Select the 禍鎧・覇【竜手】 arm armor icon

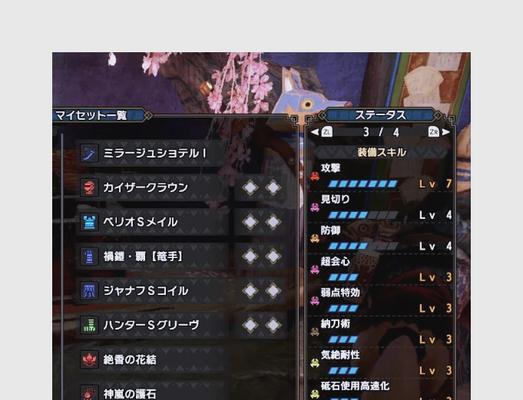click(x=89, y=257)
